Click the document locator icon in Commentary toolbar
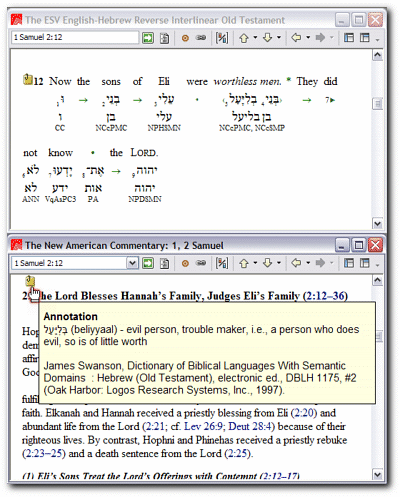 [164, 263]
